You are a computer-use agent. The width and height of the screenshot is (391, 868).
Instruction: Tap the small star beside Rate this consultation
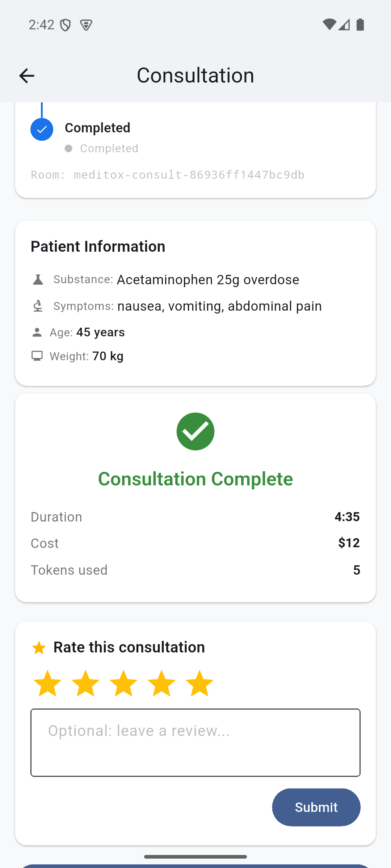[39, 648]
